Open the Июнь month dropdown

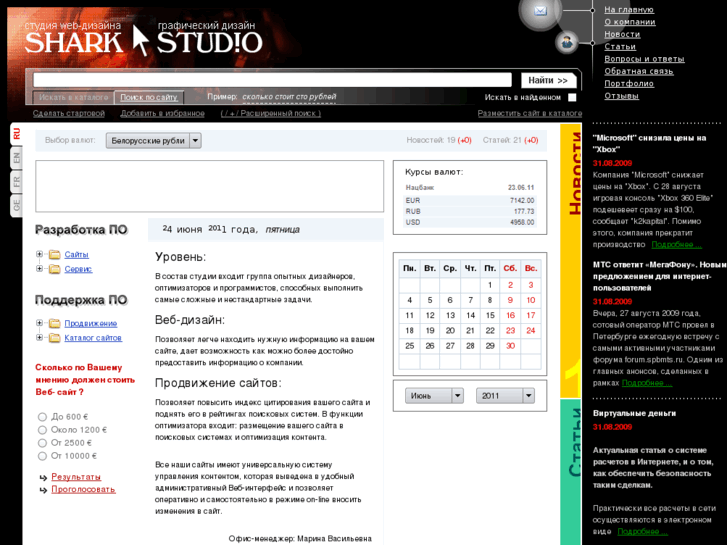(434, 396)
